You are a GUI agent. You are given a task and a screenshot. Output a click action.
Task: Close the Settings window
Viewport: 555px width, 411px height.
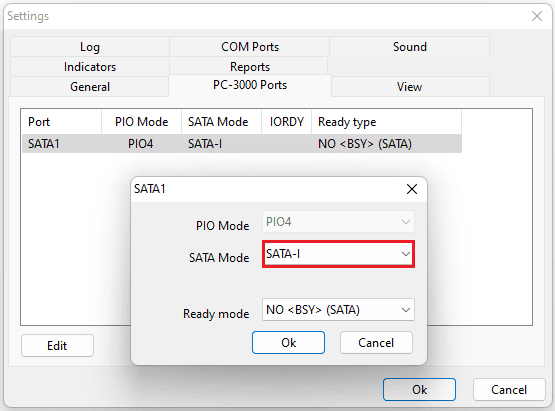click(x=537, y=16)
